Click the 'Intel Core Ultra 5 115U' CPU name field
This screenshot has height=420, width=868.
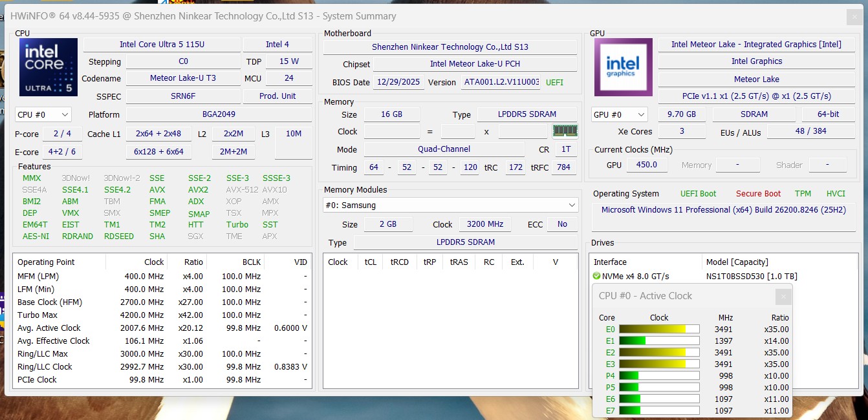[x=162, y=44]
